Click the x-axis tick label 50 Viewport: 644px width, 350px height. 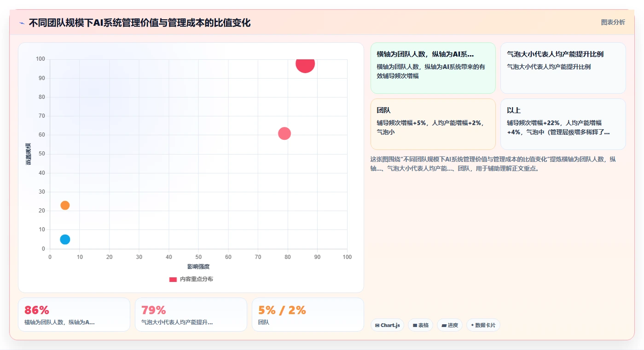pyautogui.click(x=198, y=257)
